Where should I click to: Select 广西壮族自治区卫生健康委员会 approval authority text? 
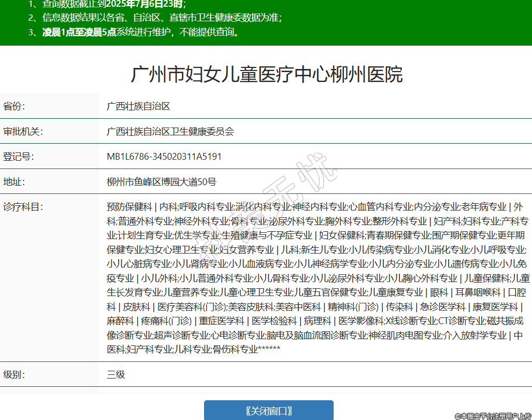click(170, 131)
